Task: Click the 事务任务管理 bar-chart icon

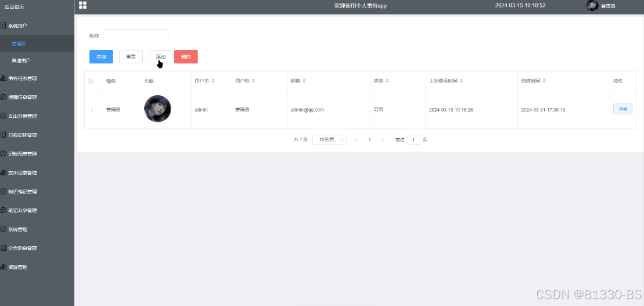Action: (x=3, y=78)
